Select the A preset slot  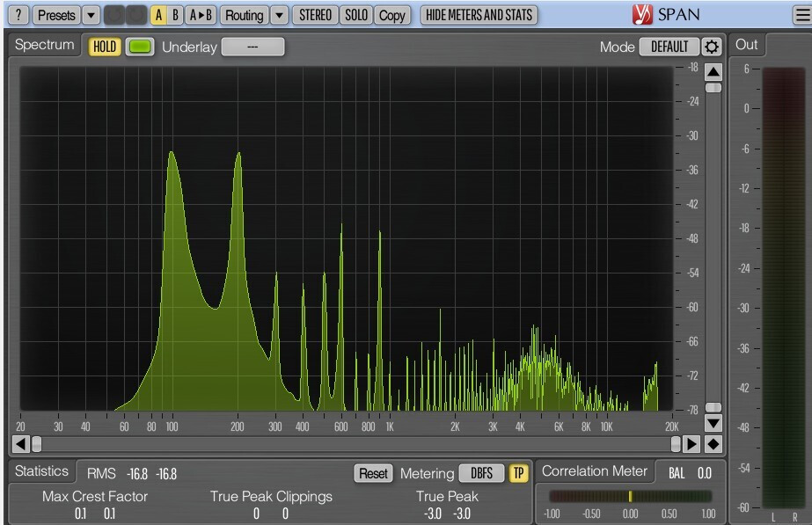158,15
